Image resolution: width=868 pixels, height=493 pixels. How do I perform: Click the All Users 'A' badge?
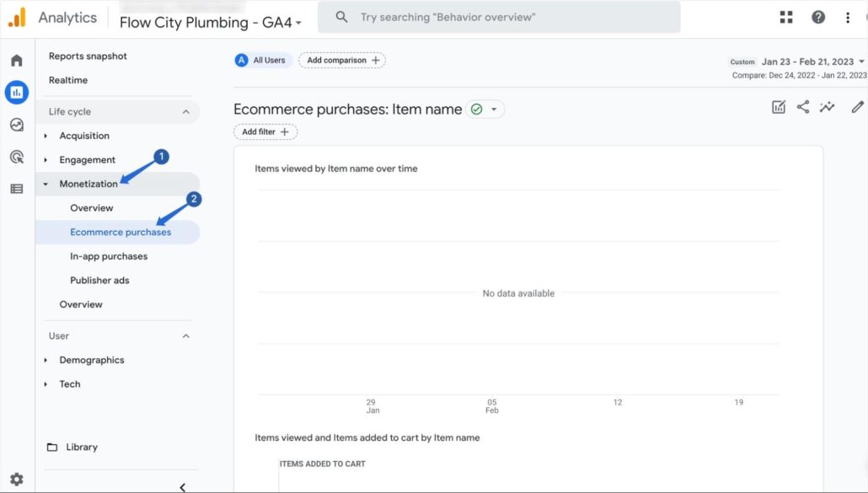241,61
